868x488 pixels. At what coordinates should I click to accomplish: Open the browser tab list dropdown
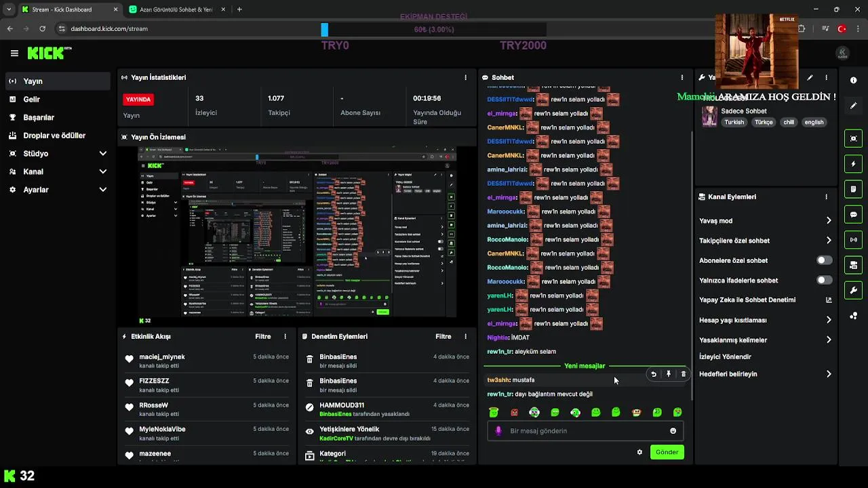(8, 9)
